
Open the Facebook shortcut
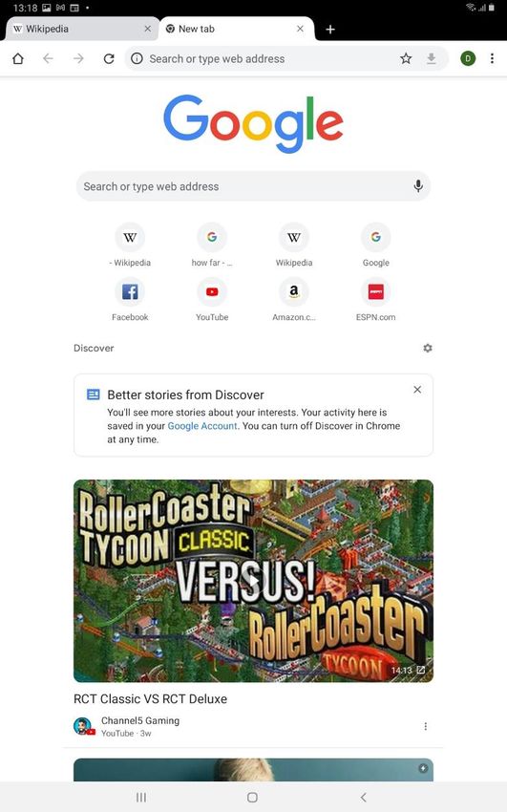click(130, 299)
